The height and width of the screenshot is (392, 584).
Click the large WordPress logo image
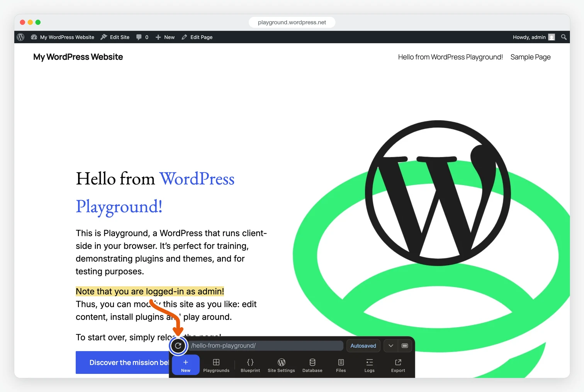click(438, 193)
